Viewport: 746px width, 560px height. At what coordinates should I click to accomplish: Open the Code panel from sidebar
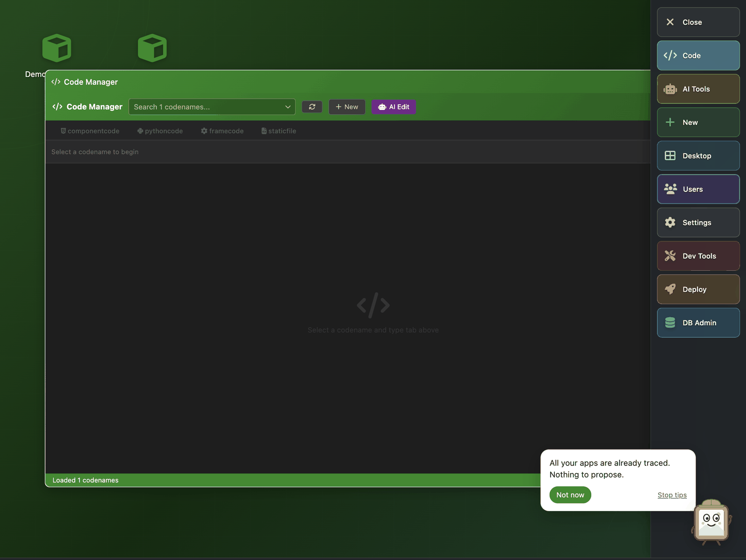tap(698, 55)
